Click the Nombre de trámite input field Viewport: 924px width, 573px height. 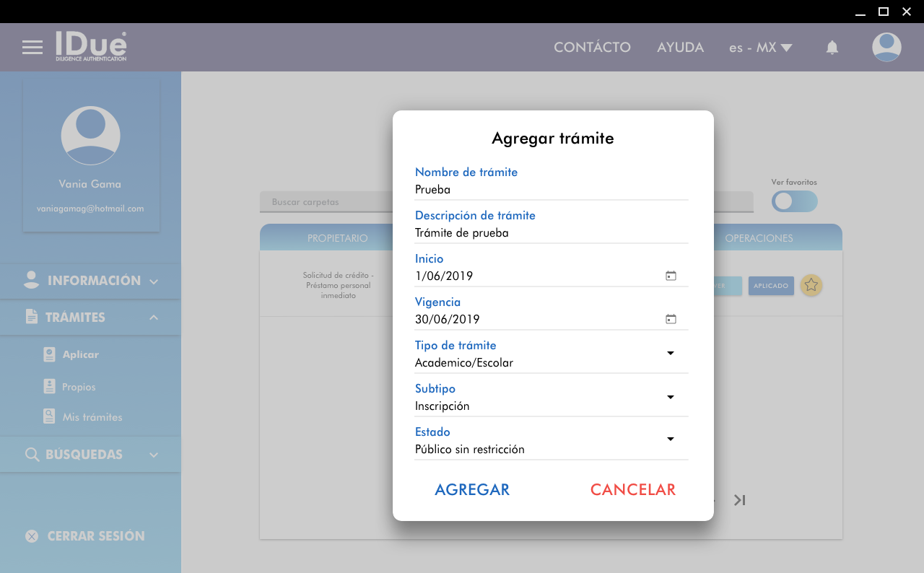click(x=551, y=190)
